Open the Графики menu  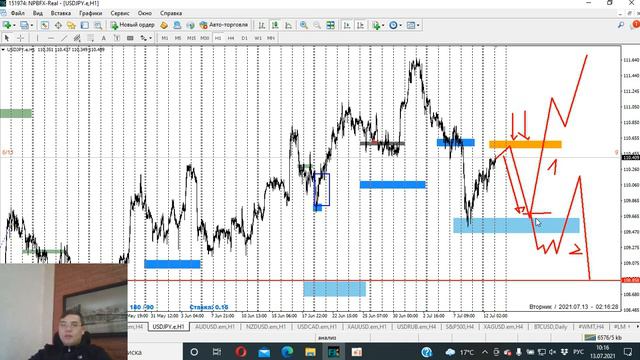click(91, 13)
